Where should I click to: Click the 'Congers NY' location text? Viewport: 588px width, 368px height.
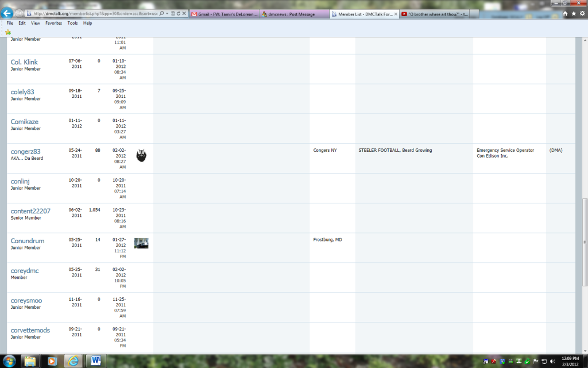tap(325, 150)
